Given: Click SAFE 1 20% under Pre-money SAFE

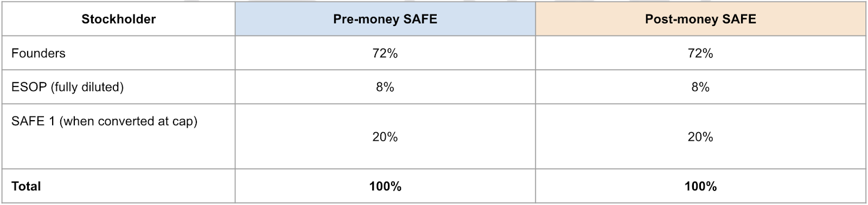Looking at the screenshot, I should click(x=385, y=136).
